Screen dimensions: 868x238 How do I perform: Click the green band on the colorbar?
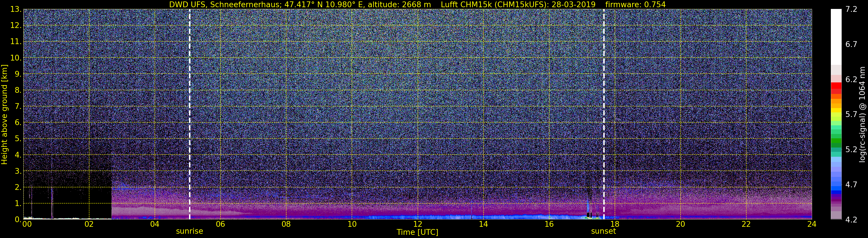coord(836,141)
